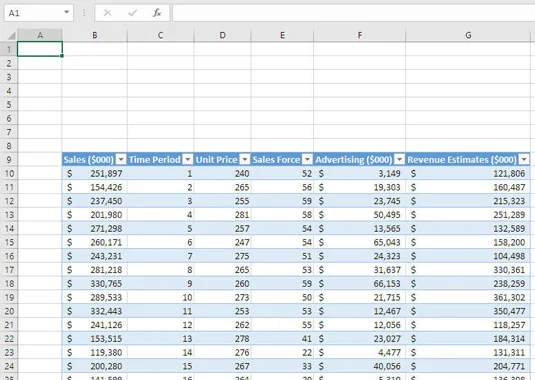Image resolution: width=535 pixels, height=380 pixels.
Task: Click advertising value 40,056
Action: coord(387,366)
